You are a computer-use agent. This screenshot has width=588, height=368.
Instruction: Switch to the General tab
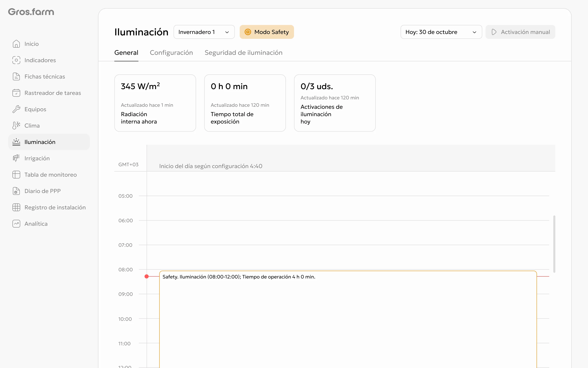[126, 53]
